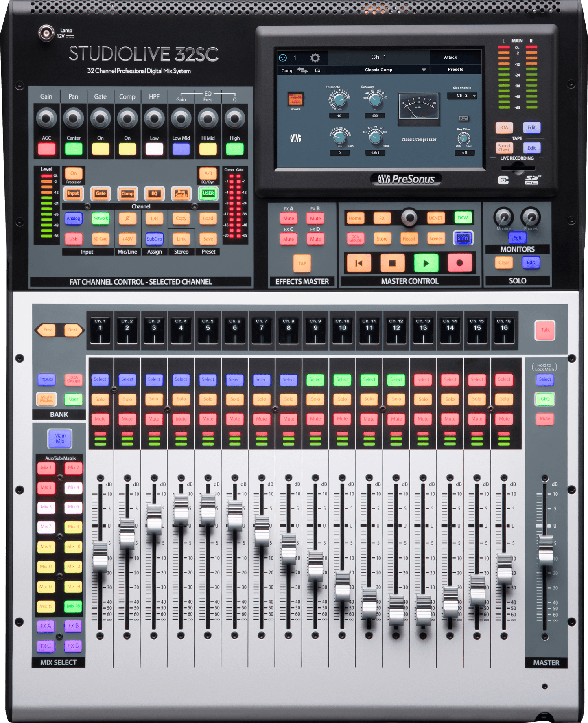Mute the FX A bus
Screen dimensions: 588x723
(289, 219)
